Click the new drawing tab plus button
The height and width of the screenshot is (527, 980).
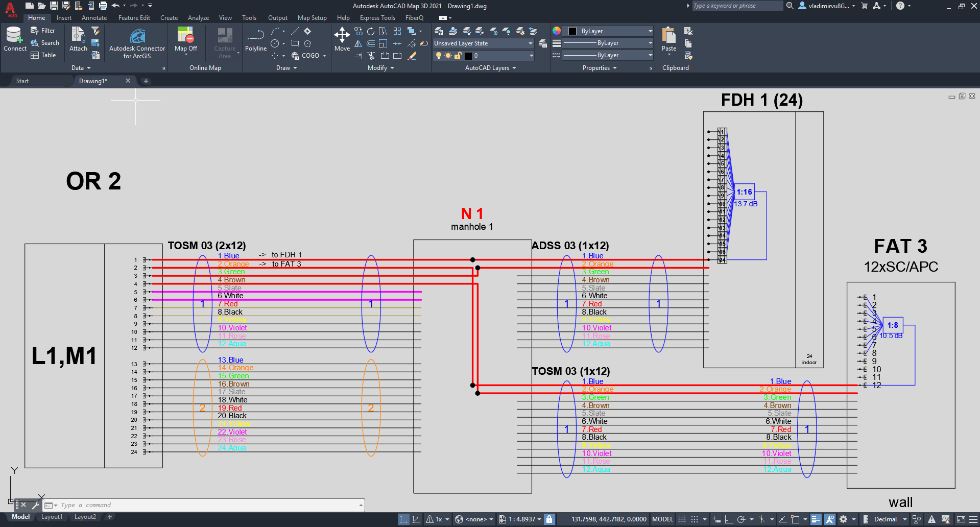146,81
